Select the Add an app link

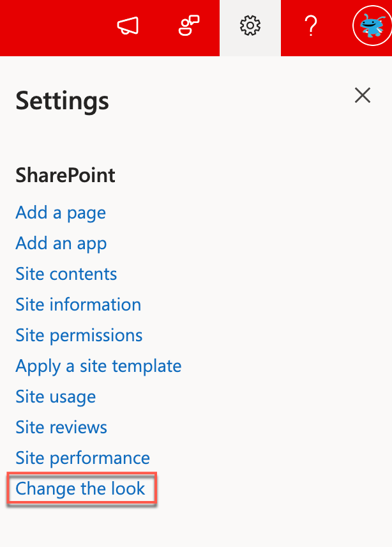pos(61,243)
